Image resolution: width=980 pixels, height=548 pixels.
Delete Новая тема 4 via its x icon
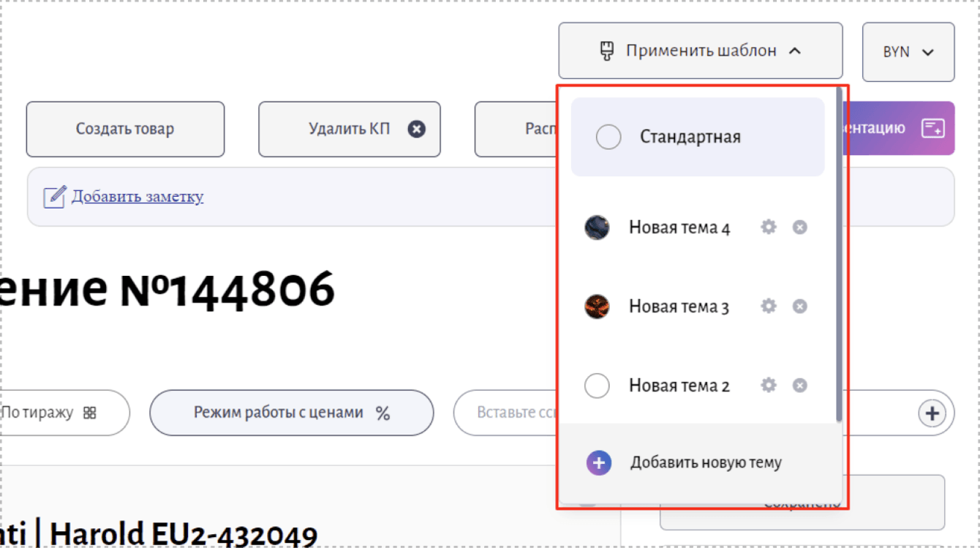800,228
